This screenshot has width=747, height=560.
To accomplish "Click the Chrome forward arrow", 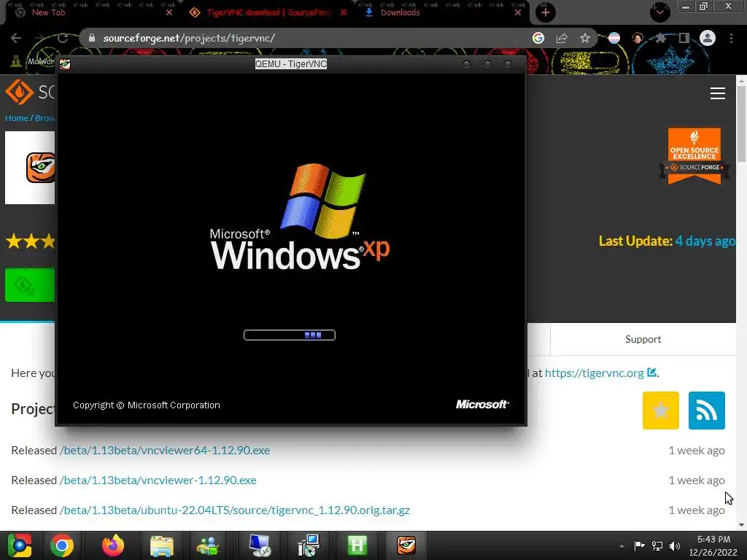I will pyautogui.click(x=39, y=38).
